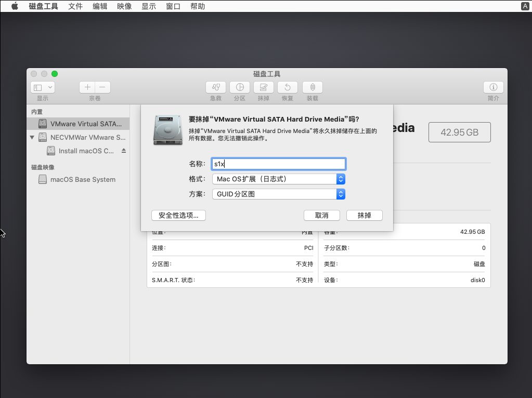The height and width of the screenshot is (398, 532).
Task: Open the 映像 (Images) menu
Action: [x=124, y=6]
